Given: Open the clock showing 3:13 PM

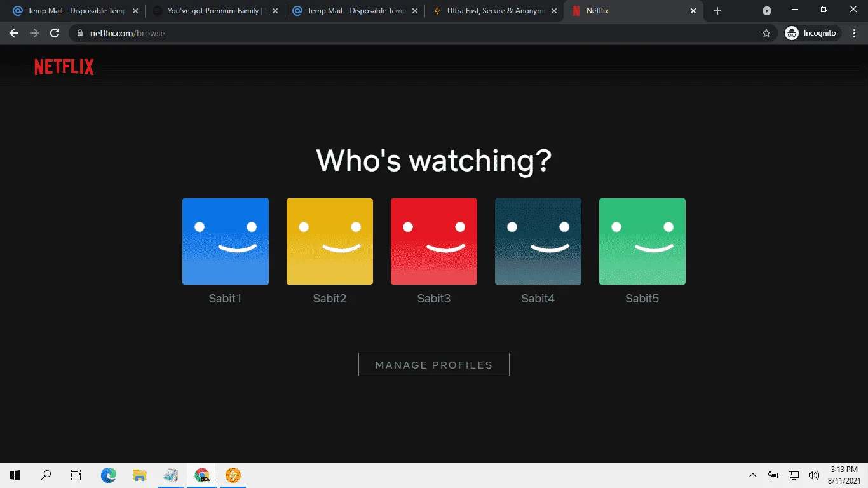Looking at the screenshot, I should coord(844,475).
